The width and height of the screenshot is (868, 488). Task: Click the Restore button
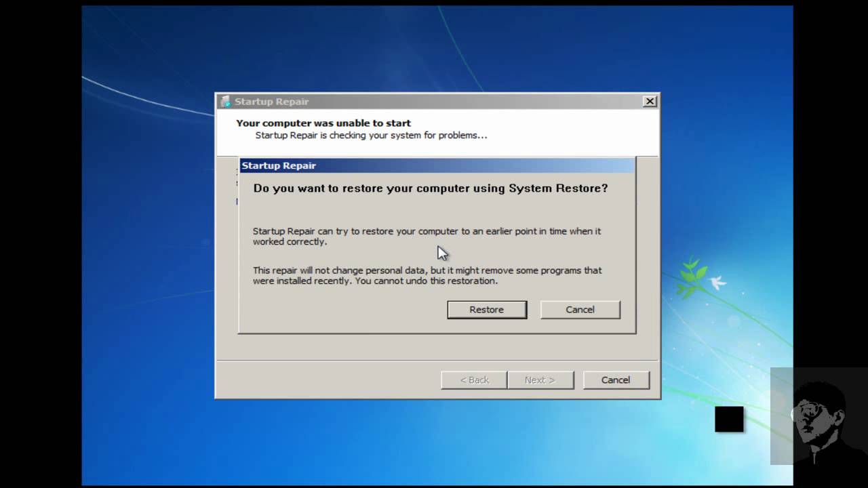click(x=487, y=310)
